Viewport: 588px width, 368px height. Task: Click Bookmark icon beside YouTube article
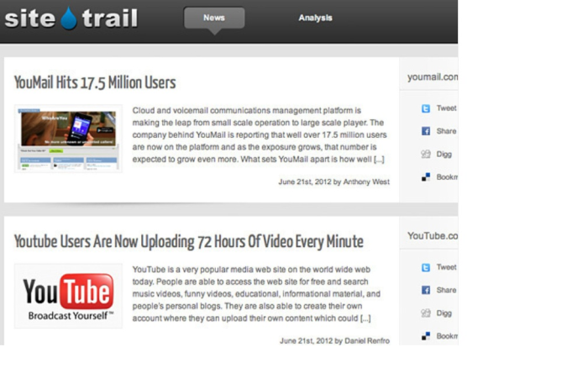426,336
